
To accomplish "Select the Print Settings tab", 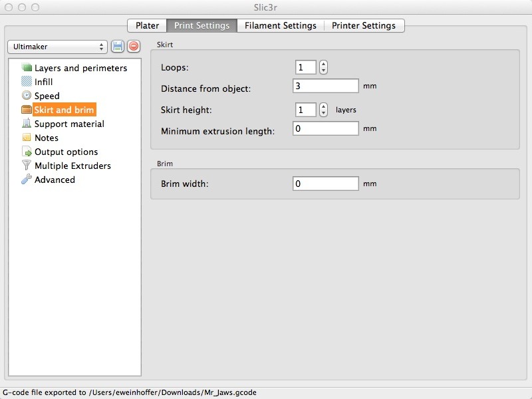I will (202, 25).
